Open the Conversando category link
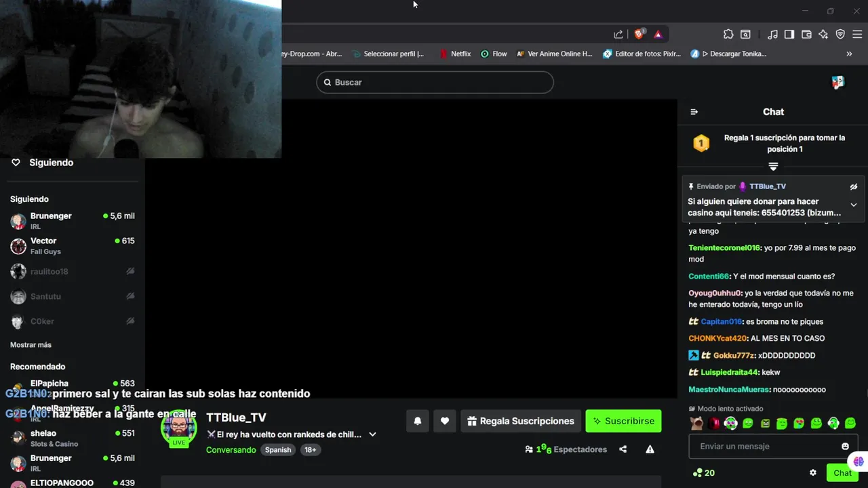The width and height of the screenshot is (868, 488). (x=231, y=450)
